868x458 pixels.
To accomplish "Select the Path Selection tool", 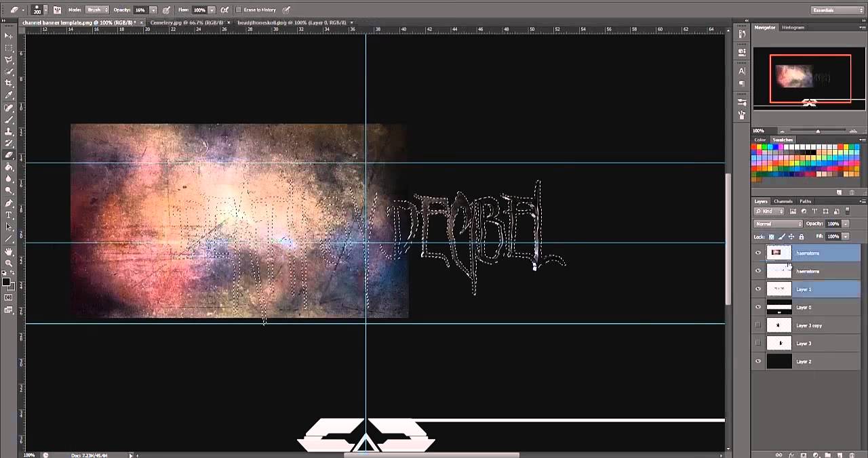I will click(x=9, y=226).
